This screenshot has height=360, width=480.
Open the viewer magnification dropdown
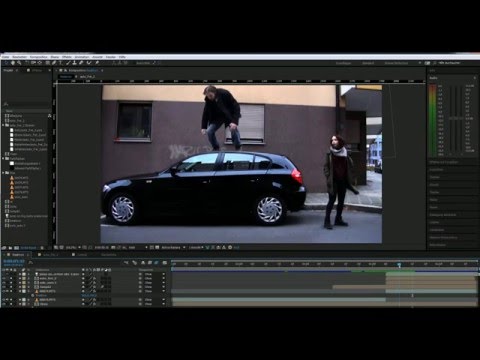click(73, 248)
